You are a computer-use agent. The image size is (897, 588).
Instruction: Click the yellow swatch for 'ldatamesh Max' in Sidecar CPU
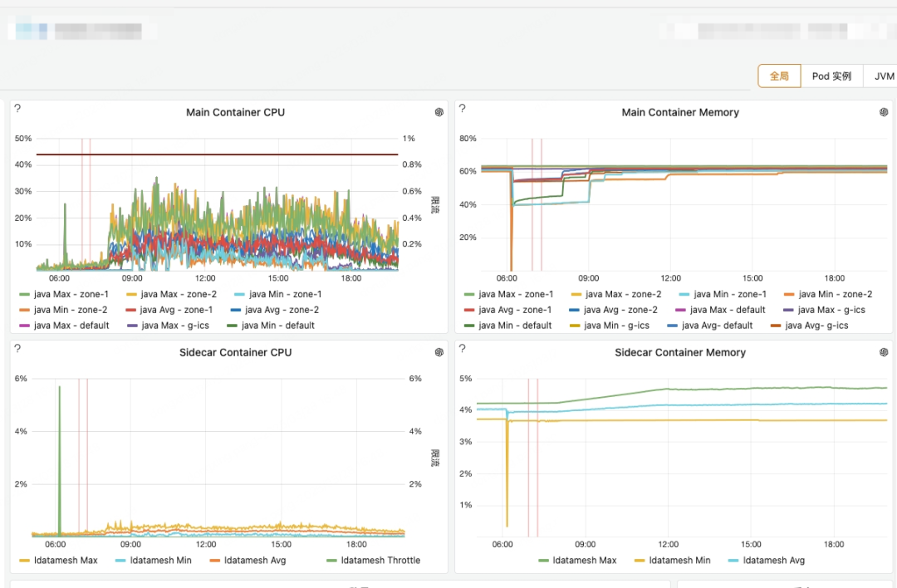(x=24, y=561)
